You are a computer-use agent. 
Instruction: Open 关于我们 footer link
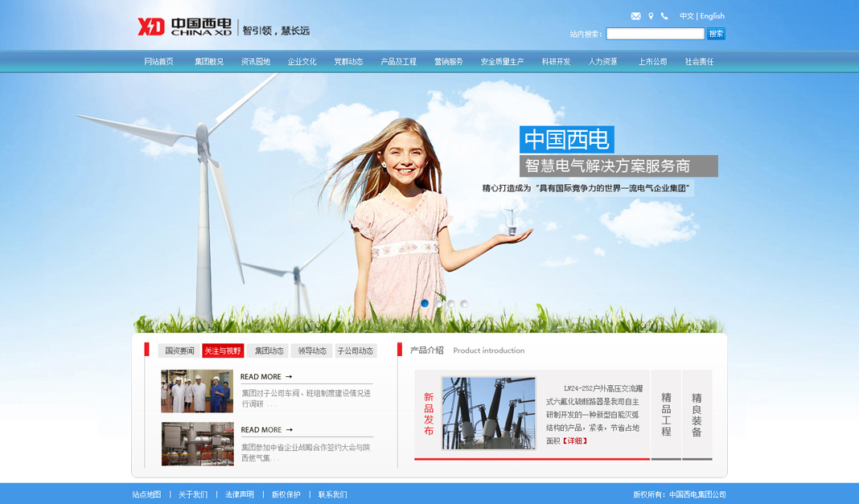tap(193, 494)
